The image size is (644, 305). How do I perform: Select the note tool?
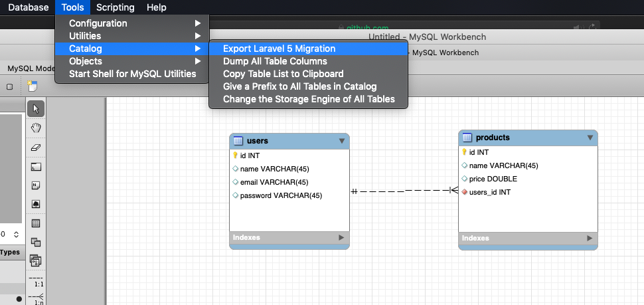coord(36,185)
